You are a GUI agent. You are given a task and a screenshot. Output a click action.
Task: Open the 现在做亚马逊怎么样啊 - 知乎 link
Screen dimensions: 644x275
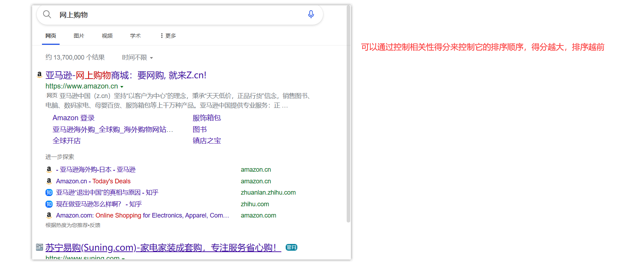click(99, 204)
